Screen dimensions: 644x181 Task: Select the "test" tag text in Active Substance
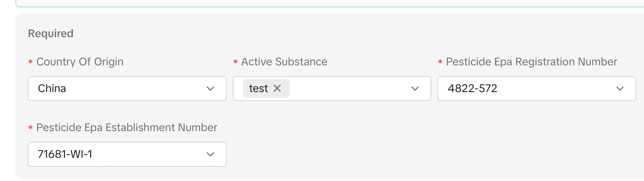click(x=258, y=89)
